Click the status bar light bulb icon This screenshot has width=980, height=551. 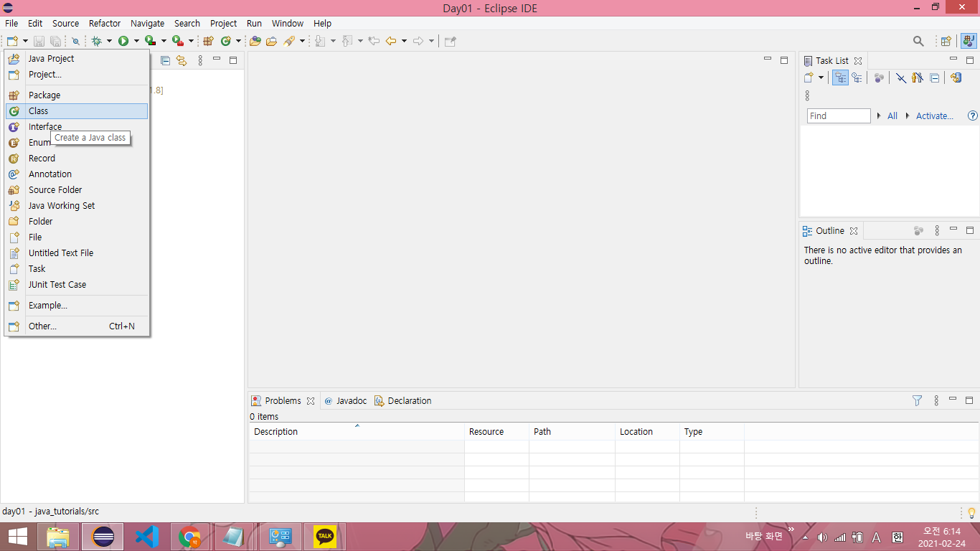971,512
